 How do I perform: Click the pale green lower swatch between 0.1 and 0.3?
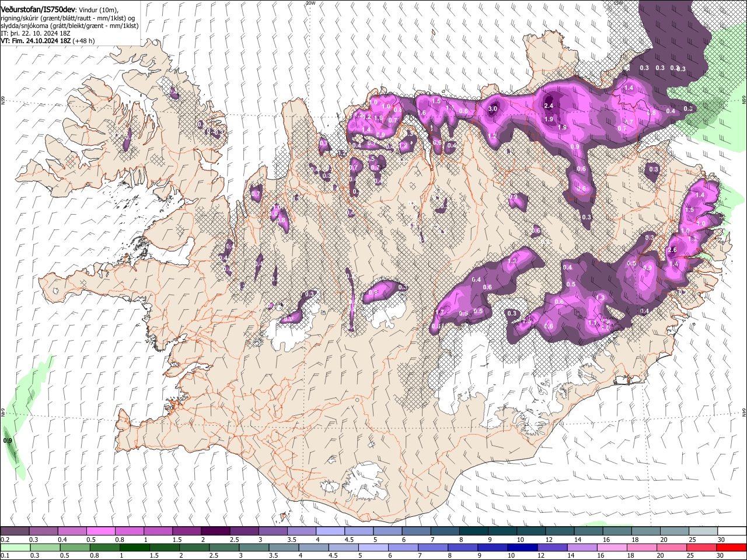point(15,547)
